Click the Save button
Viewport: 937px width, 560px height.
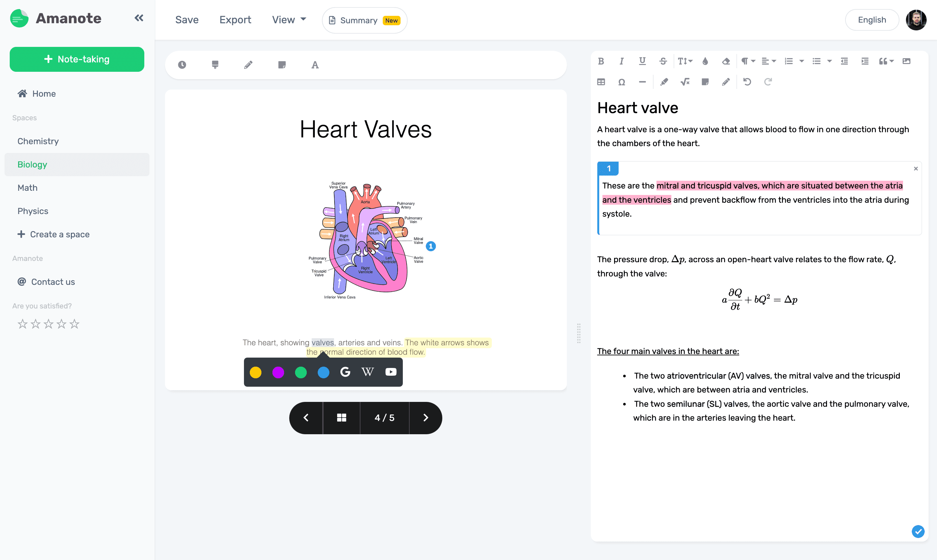click(x=187, y=19)
